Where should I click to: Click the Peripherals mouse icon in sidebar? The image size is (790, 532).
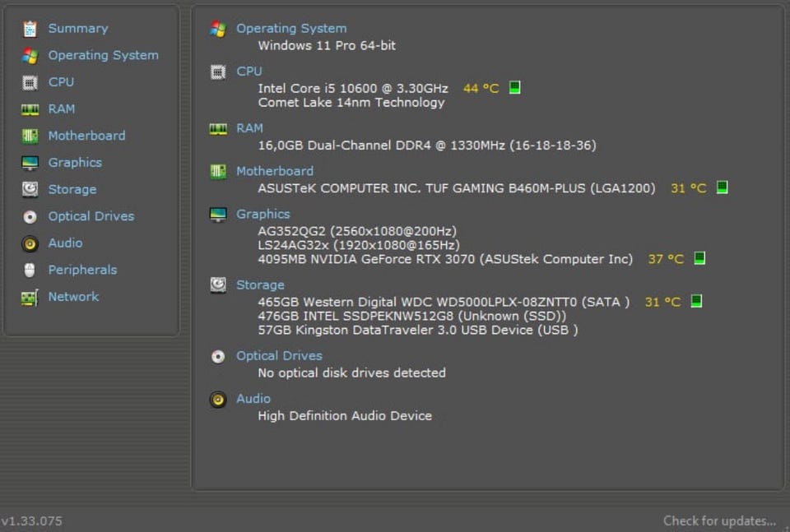(30, 271)
